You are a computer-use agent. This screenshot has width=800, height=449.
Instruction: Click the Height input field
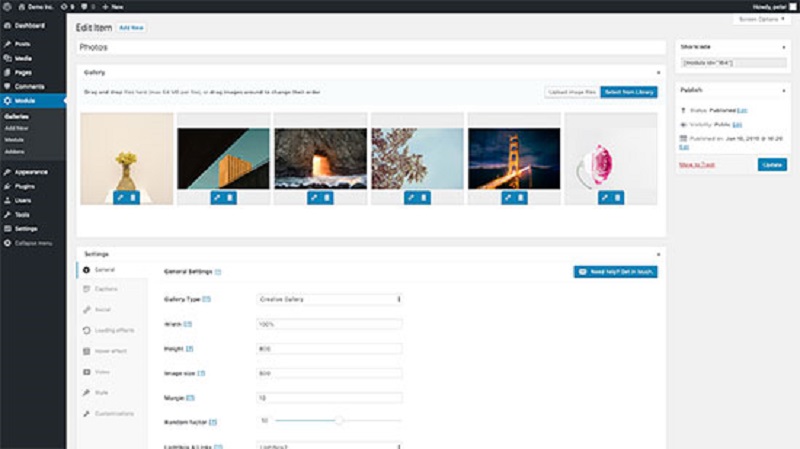click(329, 348)
